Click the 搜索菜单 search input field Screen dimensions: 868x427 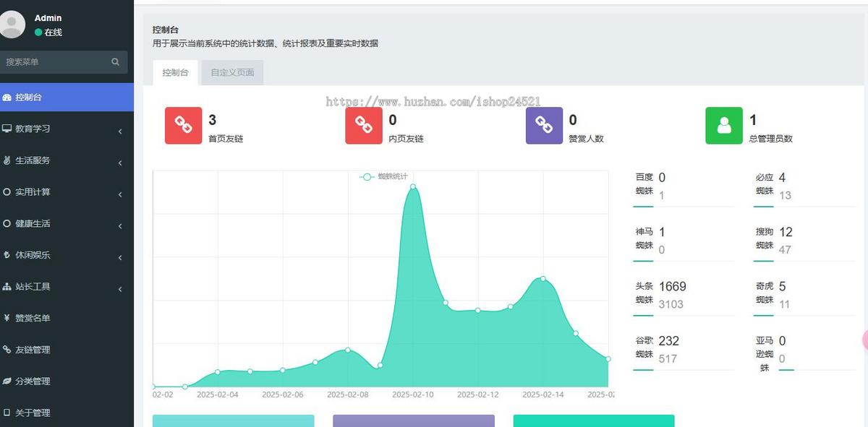click(55, 62)
